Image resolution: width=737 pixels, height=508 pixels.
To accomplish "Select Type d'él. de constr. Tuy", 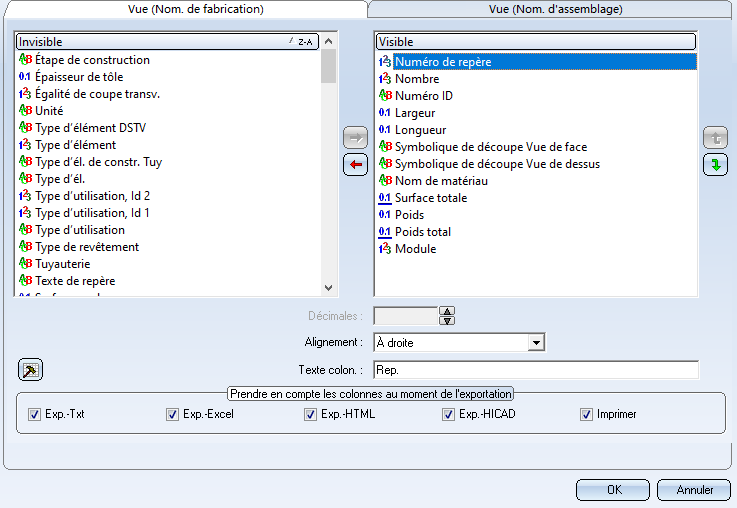I will [98, 162].
